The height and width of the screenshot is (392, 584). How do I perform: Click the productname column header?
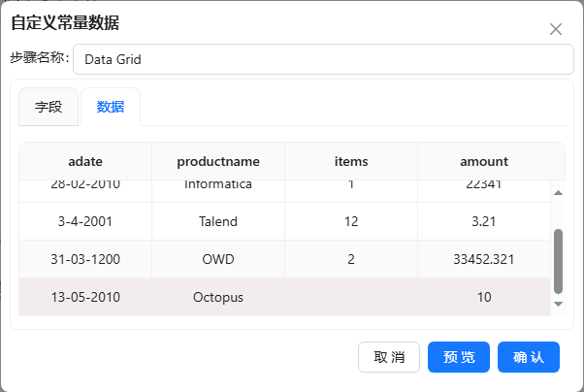pyautogui.click(x=218, y=161)
